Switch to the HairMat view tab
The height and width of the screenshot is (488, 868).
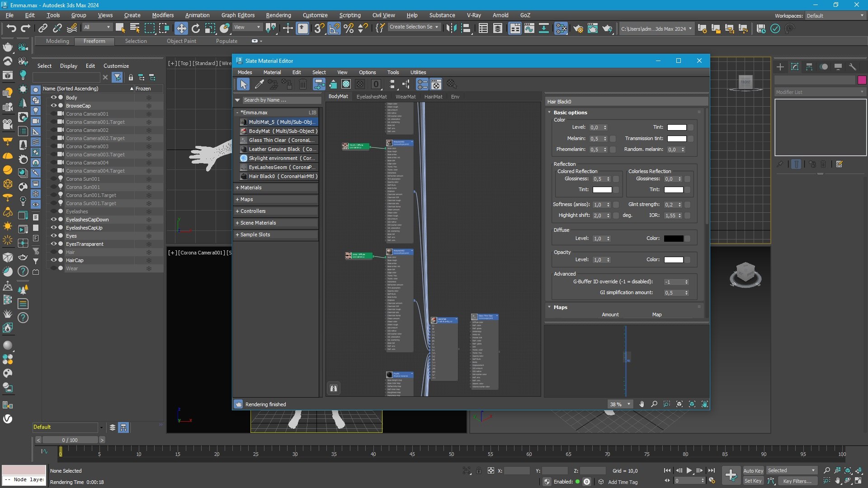(x=433, y=97)
